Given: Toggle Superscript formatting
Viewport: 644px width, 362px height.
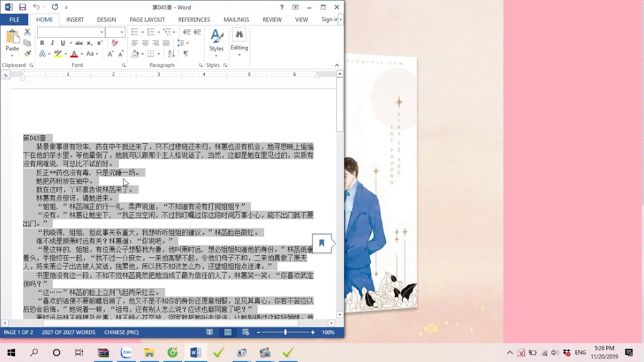Looking at the screenshot, I should pyautogui.click(x=100, y=43).
